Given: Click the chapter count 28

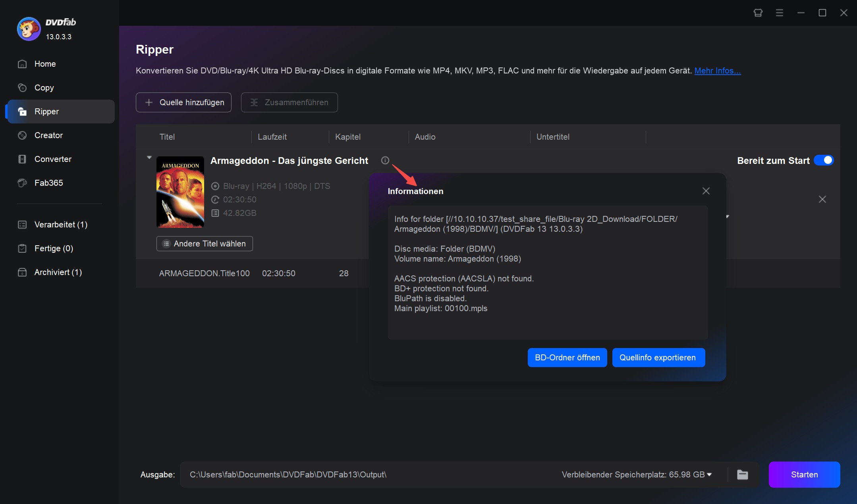Looking at the screenshot, I should (x=344, y=273).
